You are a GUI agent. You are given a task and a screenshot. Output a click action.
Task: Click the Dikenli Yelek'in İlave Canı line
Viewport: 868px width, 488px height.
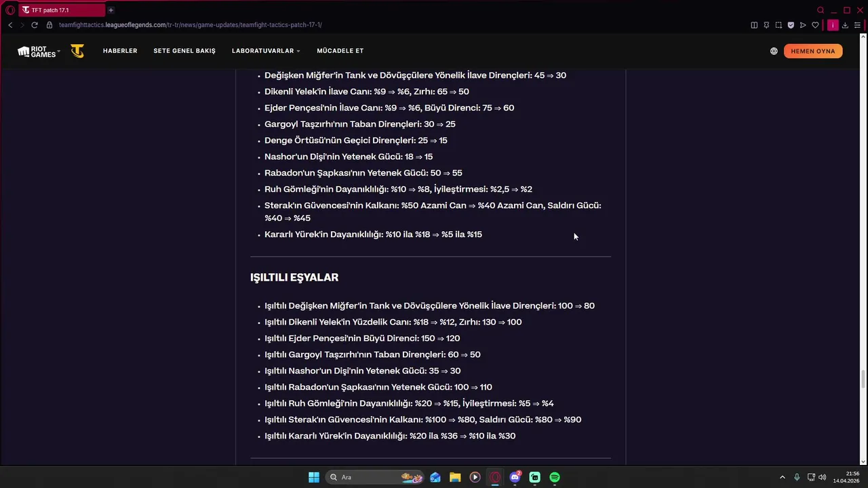tap(367, 91)
